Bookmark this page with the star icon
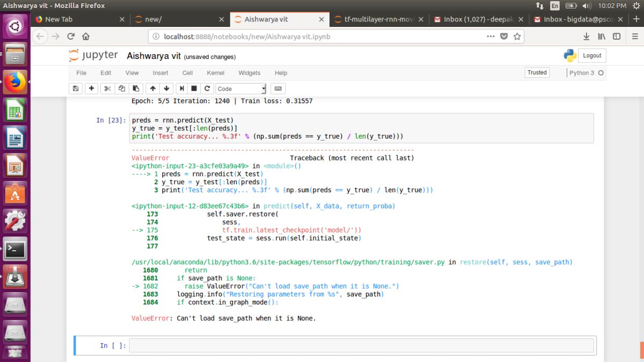 (517, 37)
